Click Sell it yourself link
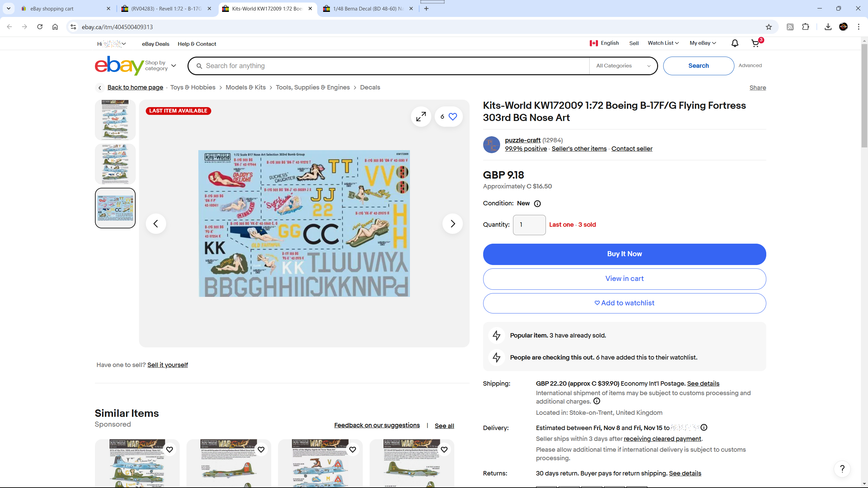This screenshot has width=868, height=488. click(x=167, y=365)
